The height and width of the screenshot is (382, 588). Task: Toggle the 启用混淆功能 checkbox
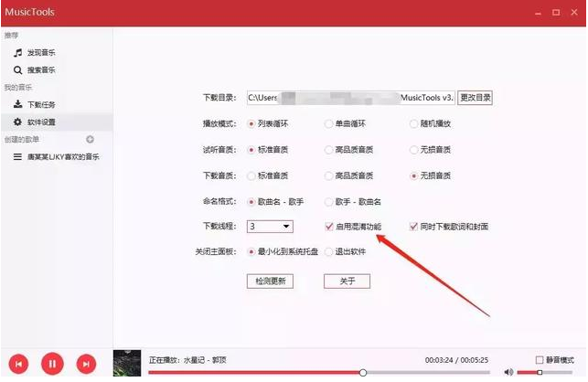click(329, 227)
